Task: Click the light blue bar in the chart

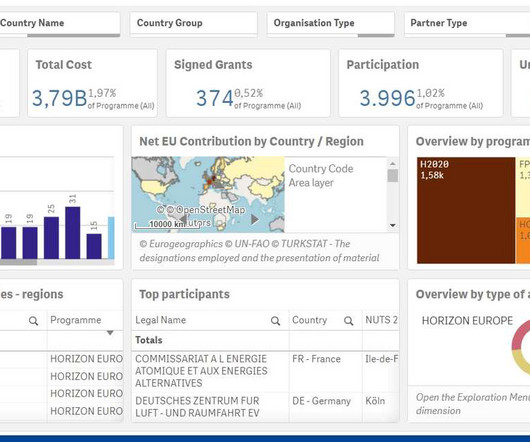Action: pyautogui.click(x=111, y=238)
